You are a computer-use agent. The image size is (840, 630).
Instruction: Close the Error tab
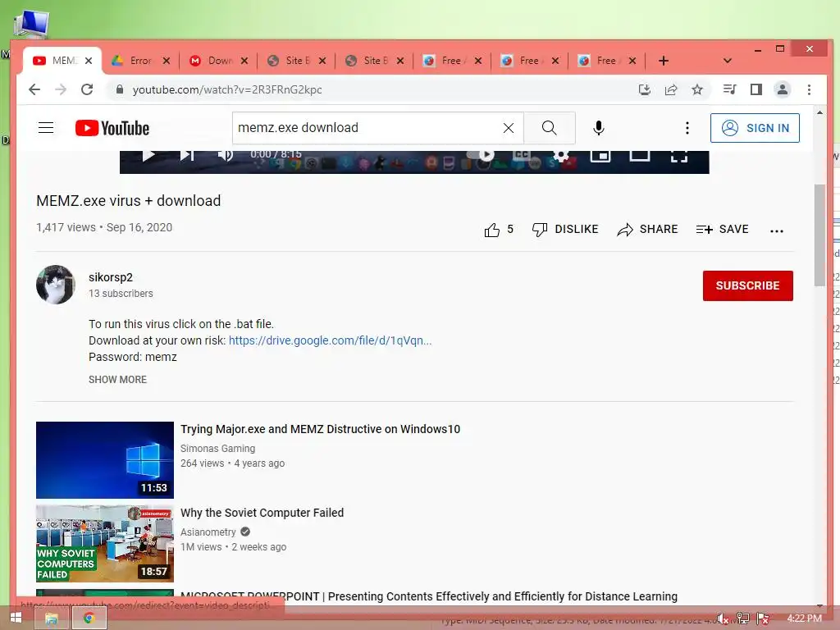167,61
